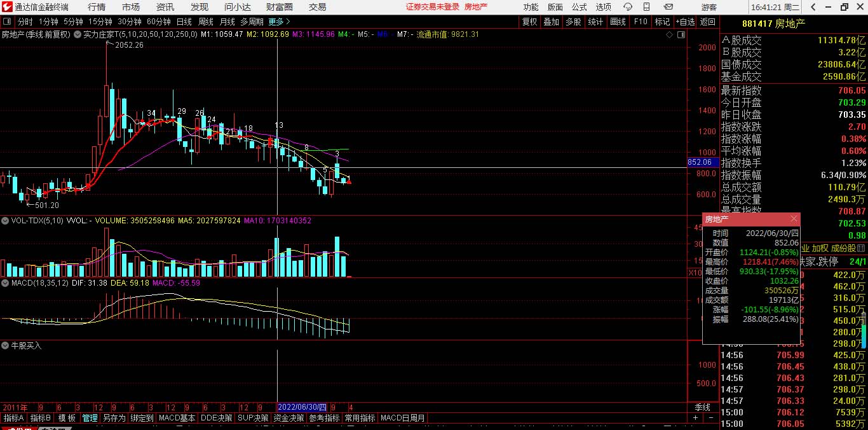Click the minus zoom icon at bottom right

(x=711, y=418)
